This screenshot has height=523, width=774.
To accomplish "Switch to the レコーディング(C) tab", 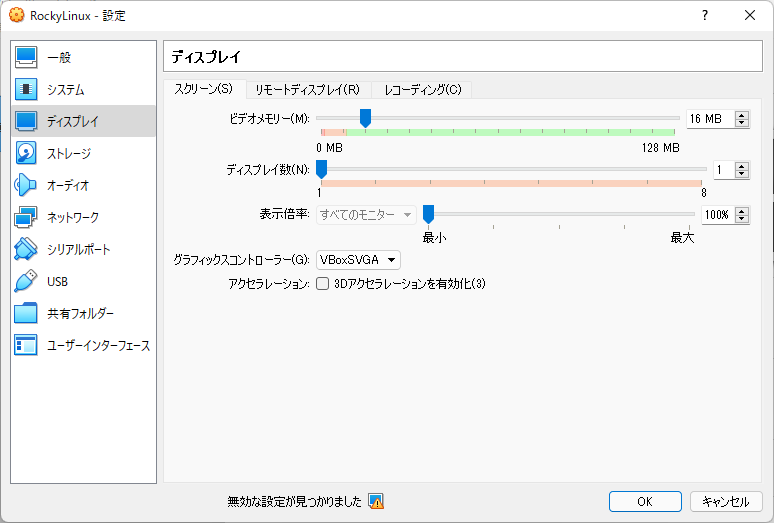I will 422,90.
